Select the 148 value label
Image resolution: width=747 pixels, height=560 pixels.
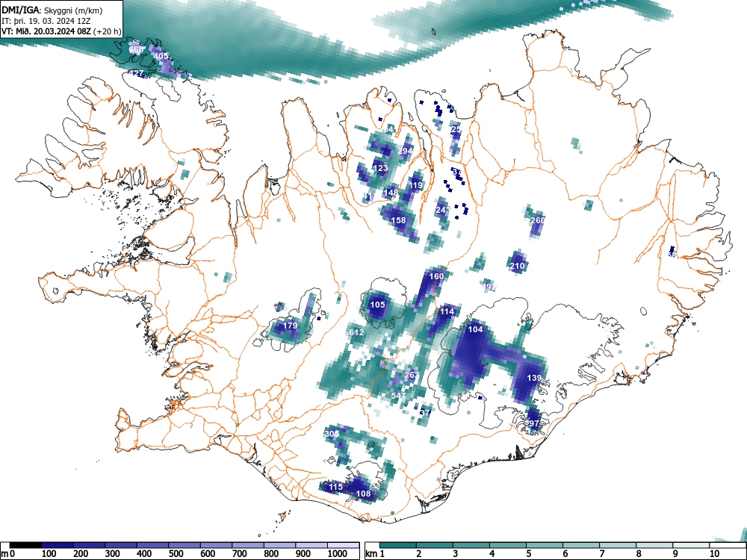[x=390, y=193]
